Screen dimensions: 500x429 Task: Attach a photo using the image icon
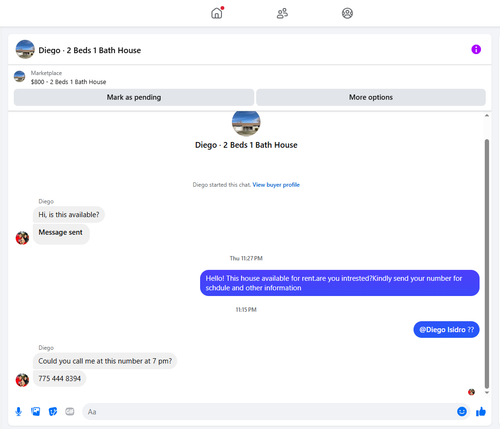tap(36, 412)
